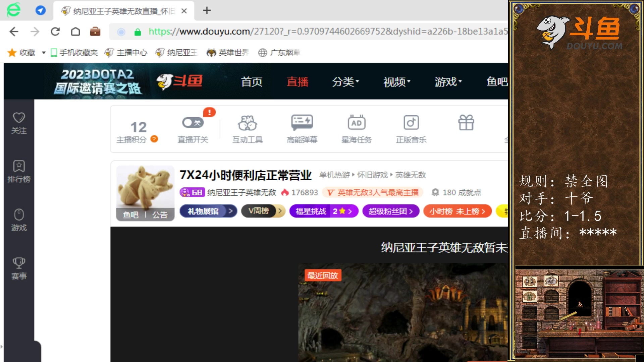Screen dimensions: 644x362
Task: Click the Douyu logo in the header
Action: click(179, 81)
